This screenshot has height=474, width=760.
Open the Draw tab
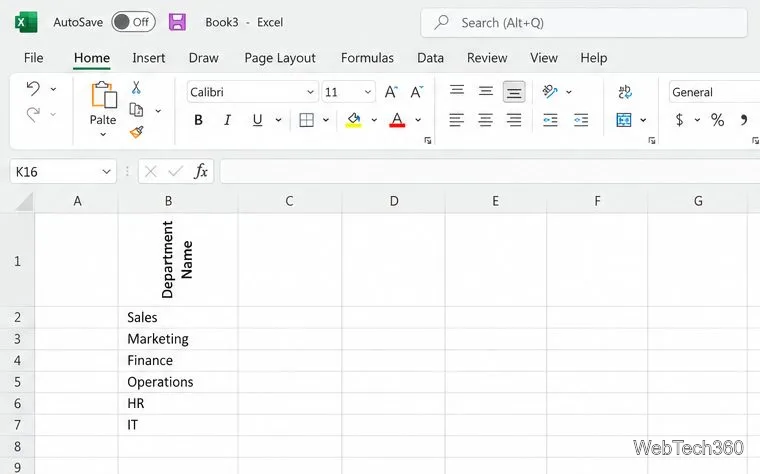[204, 58]
